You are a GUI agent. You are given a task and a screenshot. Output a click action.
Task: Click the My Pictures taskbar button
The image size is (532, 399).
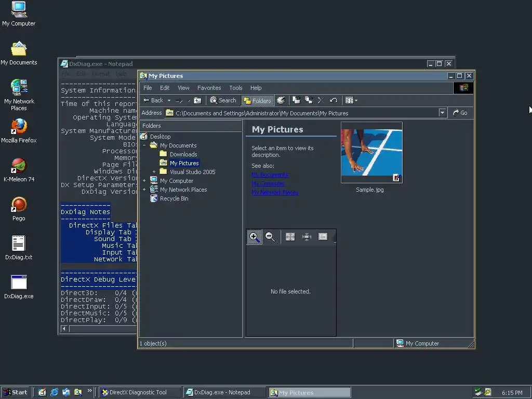310,393
